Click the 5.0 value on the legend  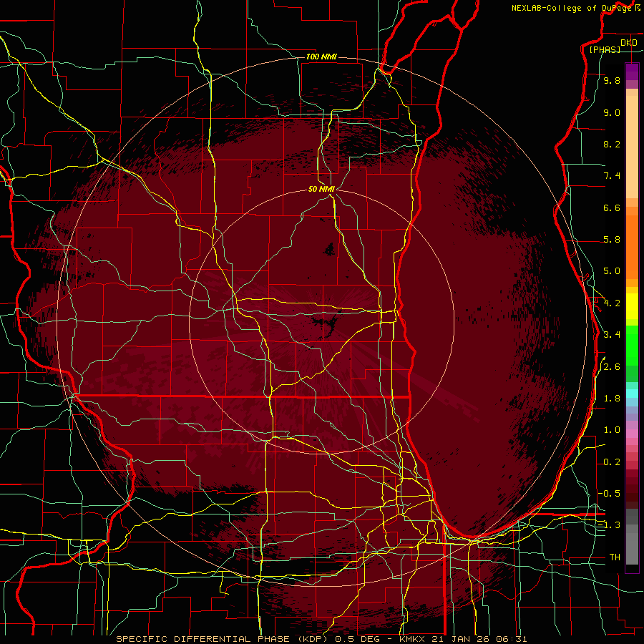pyautogui.click(x=612, y=271)
